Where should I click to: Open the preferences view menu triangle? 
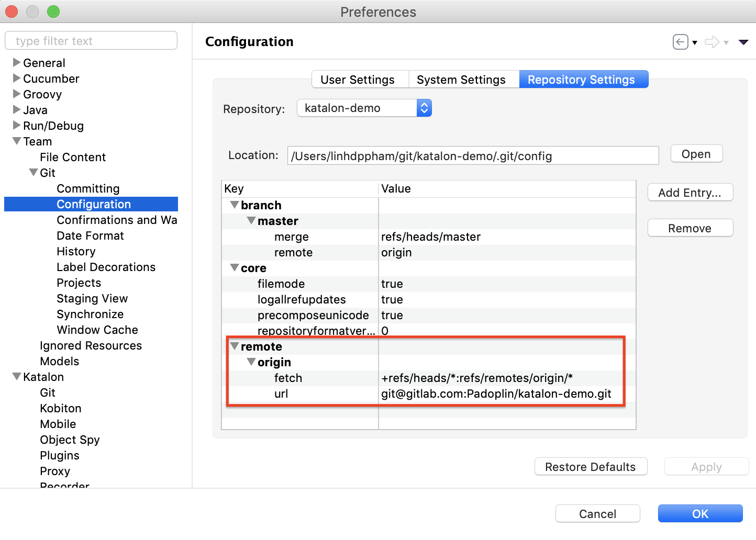coord(743,42)
